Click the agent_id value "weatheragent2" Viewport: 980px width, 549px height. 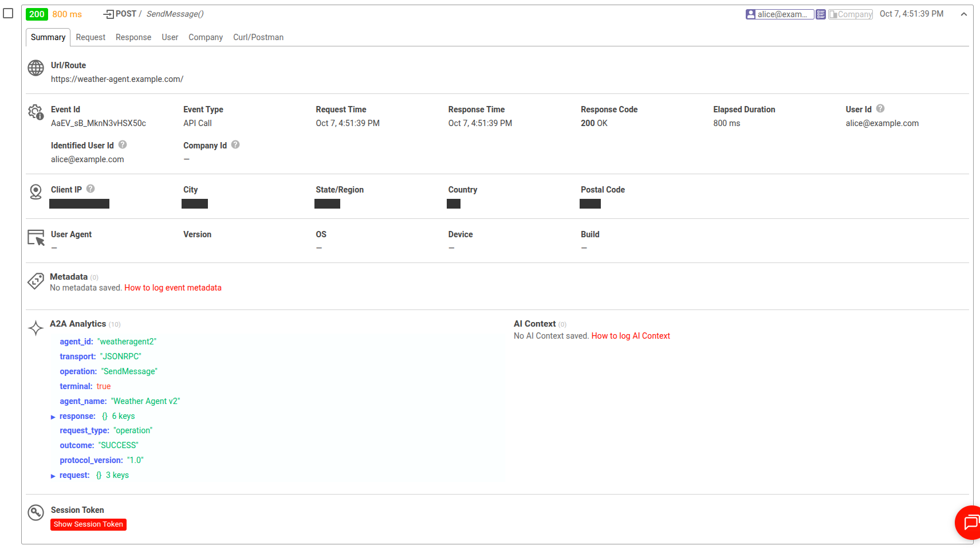[127, 342]
